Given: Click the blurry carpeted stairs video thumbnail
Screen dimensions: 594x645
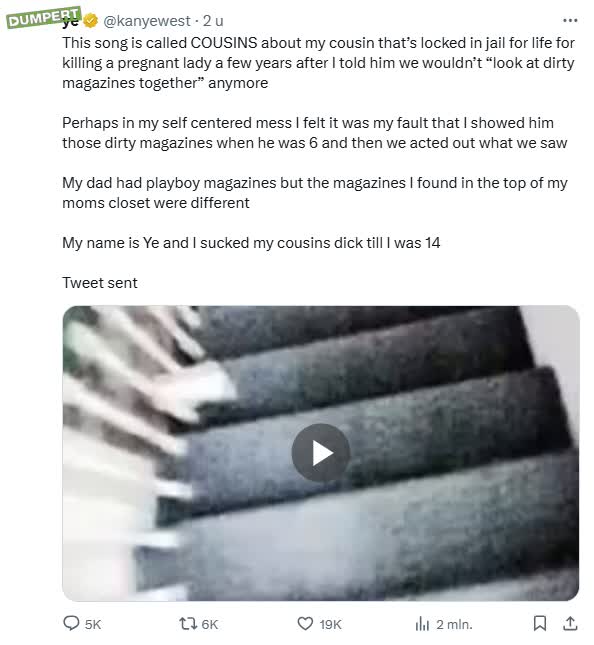Looking at the screenshot, I should click(320, 453).
